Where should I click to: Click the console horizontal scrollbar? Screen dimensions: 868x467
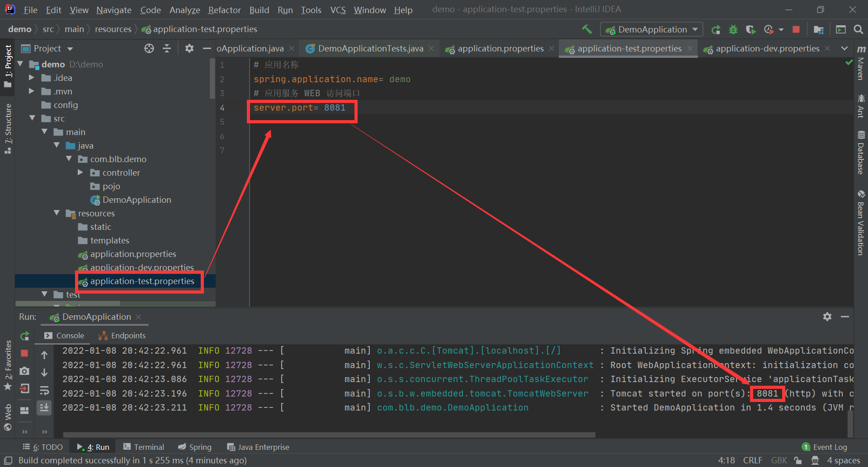coord(329,434)
